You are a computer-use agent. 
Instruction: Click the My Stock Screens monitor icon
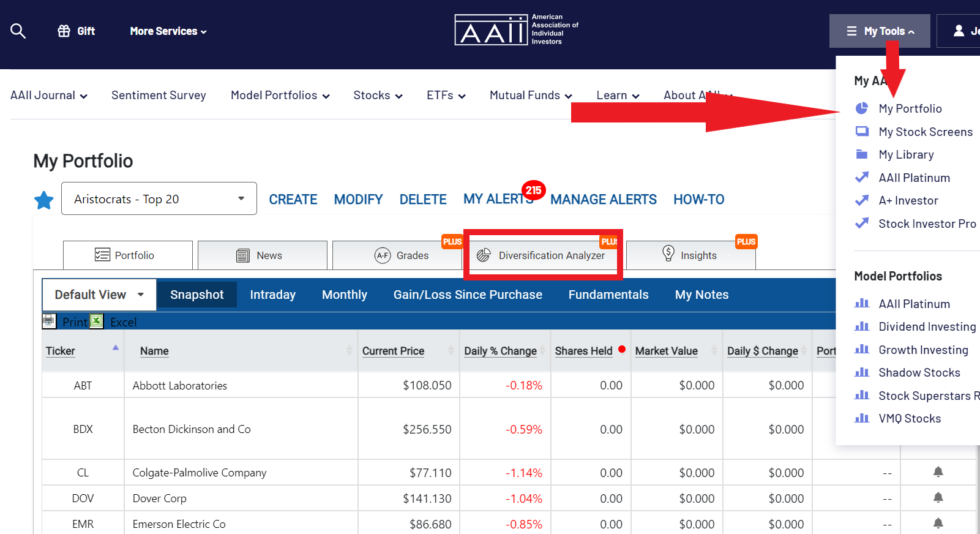(862, 131)
